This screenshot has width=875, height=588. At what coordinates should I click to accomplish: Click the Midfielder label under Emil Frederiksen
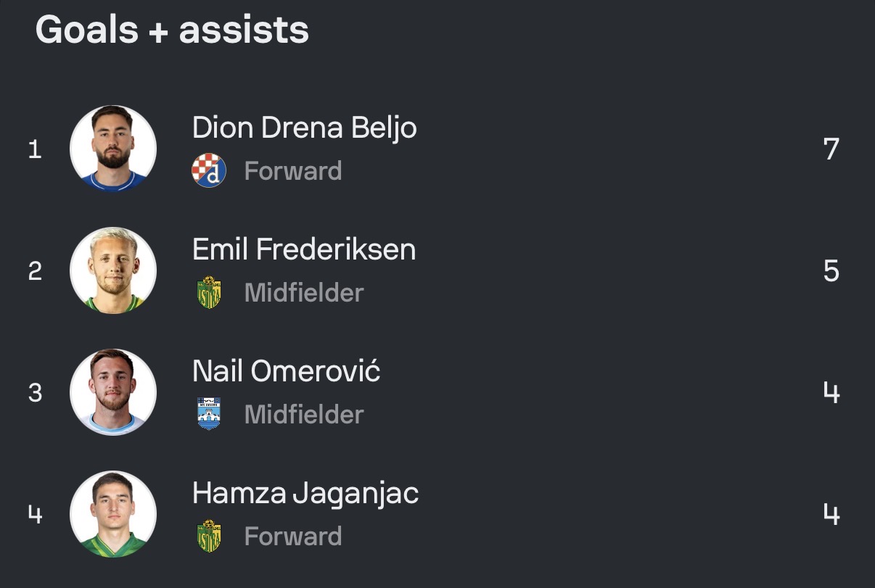pos(304,293)
